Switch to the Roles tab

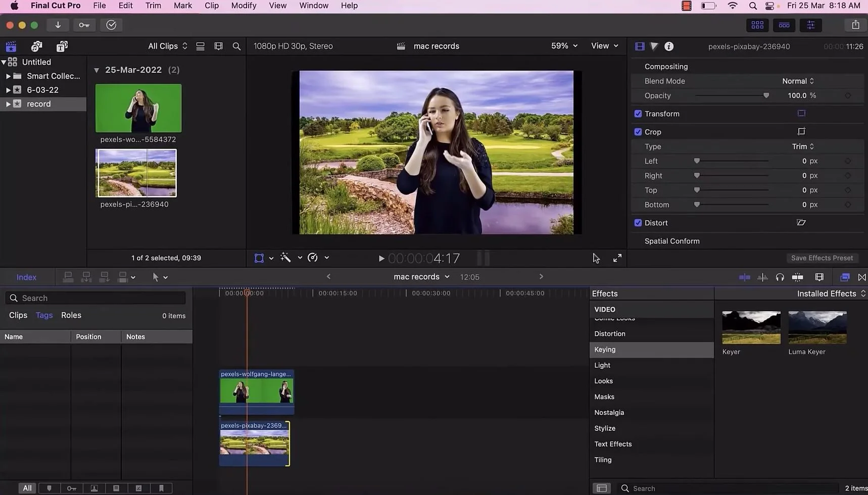[71, 315]
